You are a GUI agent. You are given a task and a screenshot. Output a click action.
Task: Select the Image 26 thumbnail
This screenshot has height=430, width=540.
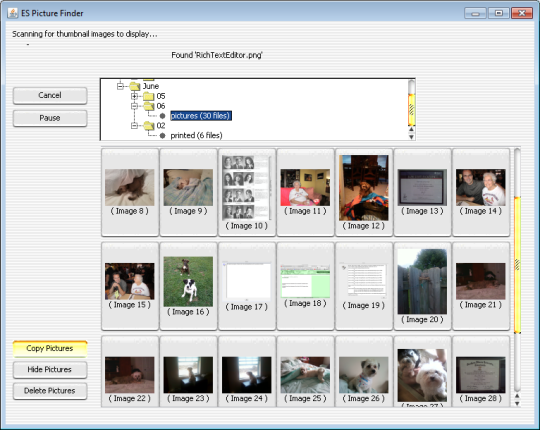point(364,372)
